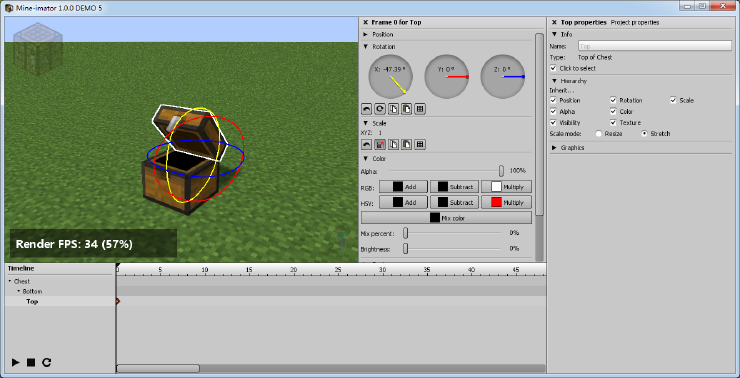Click the loop rotation icon under Rotation
The image size is (740, 378).
tap(379, 109)
